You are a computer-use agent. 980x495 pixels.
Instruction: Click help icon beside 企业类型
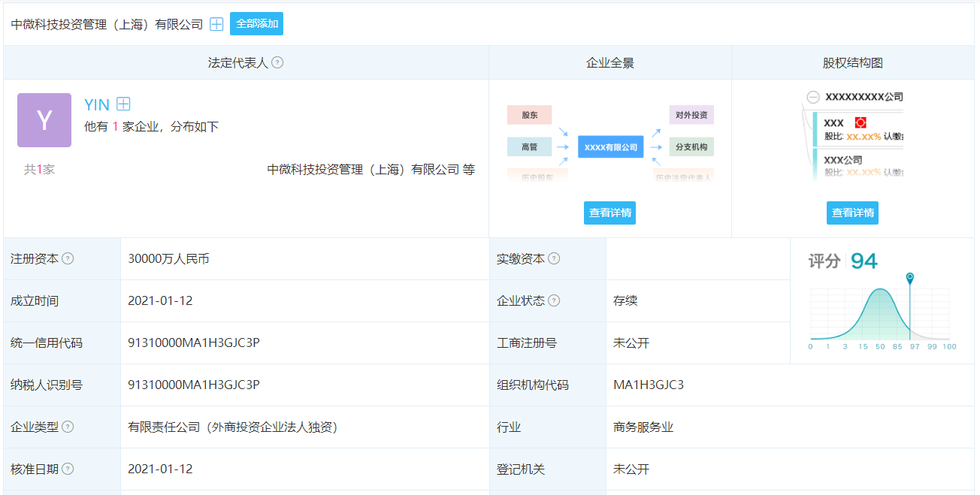click(x=68, y=427)
